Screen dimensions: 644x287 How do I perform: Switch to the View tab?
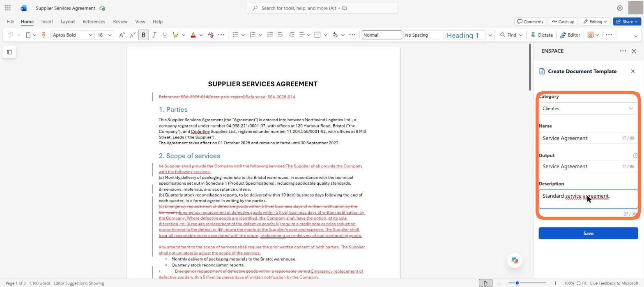tap(140, 21)
